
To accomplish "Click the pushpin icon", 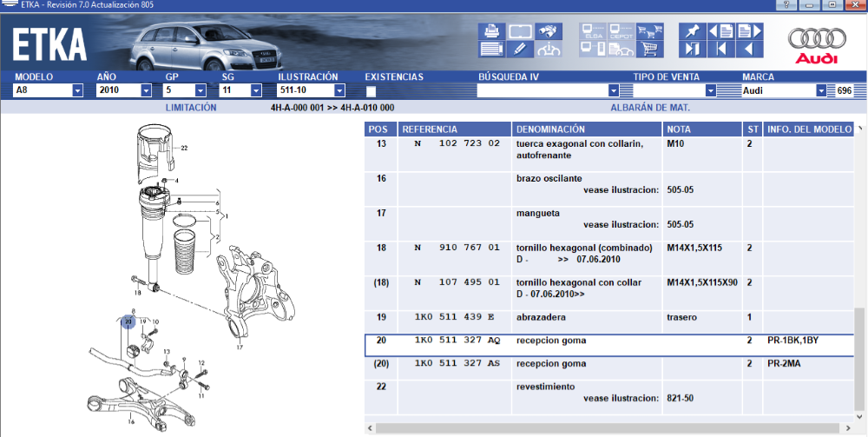I will (x=692, y=31).
